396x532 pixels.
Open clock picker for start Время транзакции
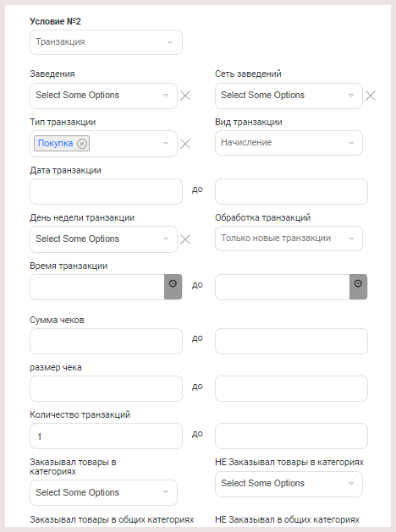point(173,287)
